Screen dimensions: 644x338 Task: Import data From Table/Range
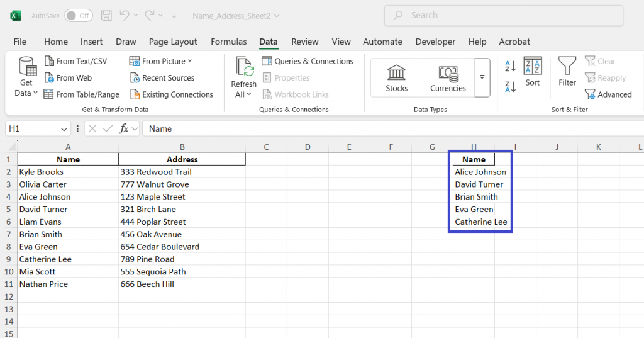click(x=81, y=94)
